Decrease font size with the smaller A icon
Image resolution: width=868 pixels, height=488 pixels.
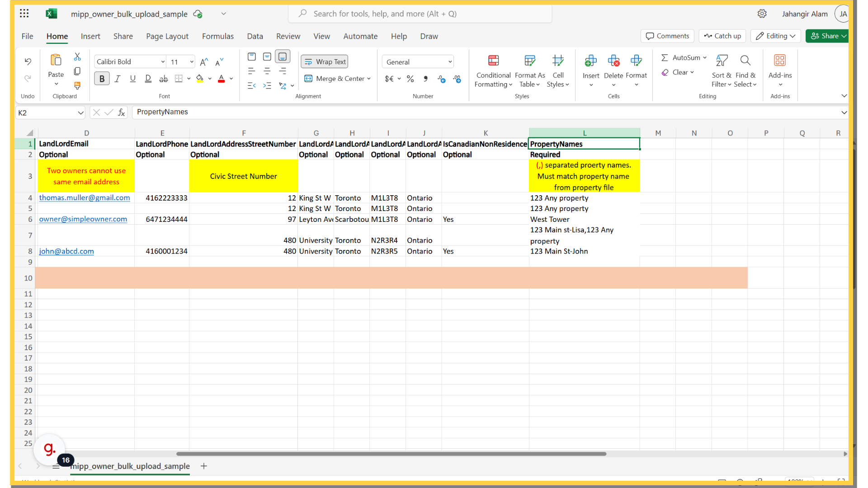click(x=219, y=62)
